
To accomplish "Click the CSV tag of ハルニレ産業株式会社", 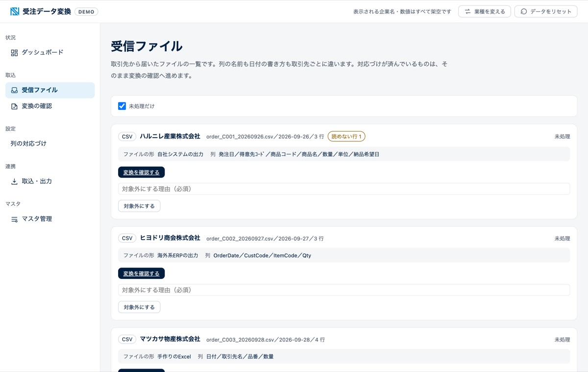I will (127, 137).
